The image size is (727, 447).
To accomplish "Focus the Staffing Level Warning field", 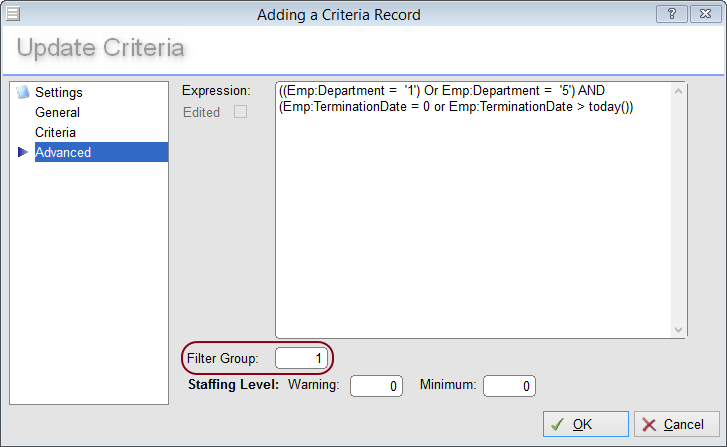I will point(376,386).
